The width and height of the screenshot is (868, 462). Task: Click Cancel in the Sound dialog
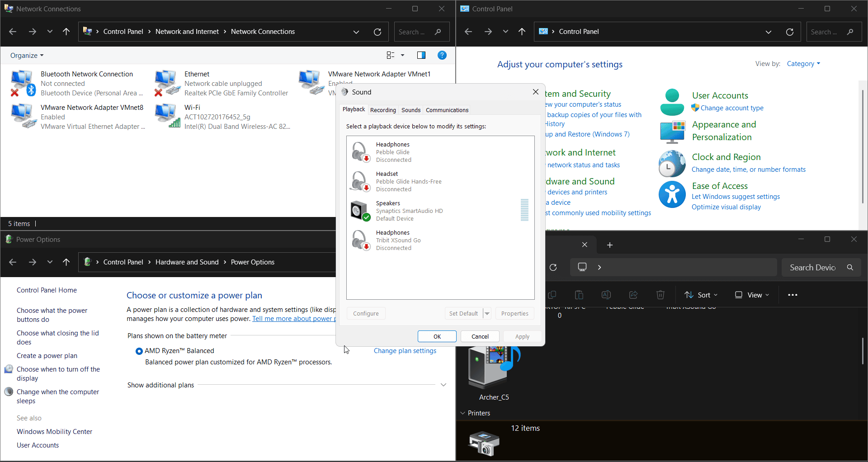click(x=480, y=336)
